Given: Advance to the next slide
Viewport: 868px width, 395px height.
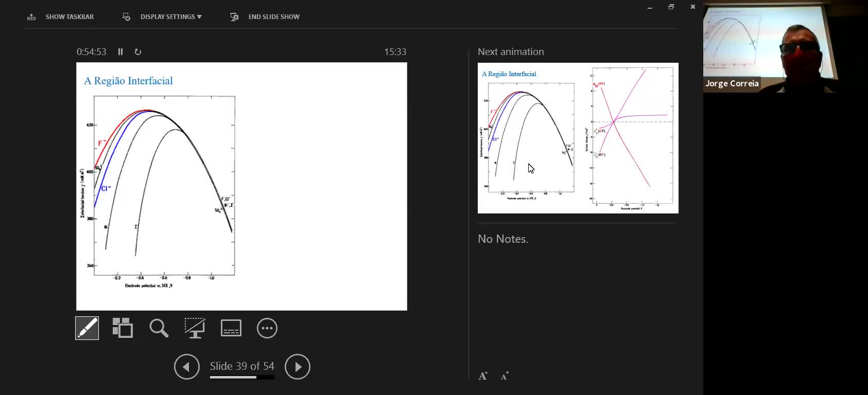Looking at the screenshot, I should coord(298,367).
